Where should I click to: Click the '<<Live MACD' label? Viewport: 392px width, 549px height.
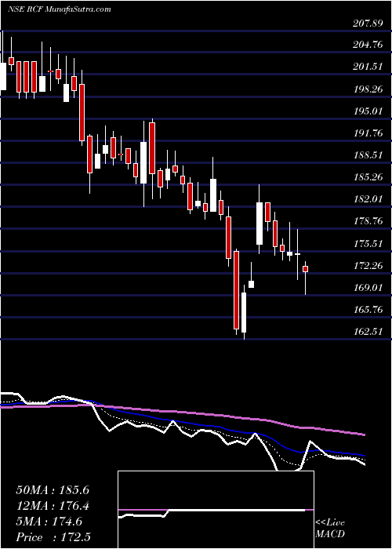pos(330,529)
